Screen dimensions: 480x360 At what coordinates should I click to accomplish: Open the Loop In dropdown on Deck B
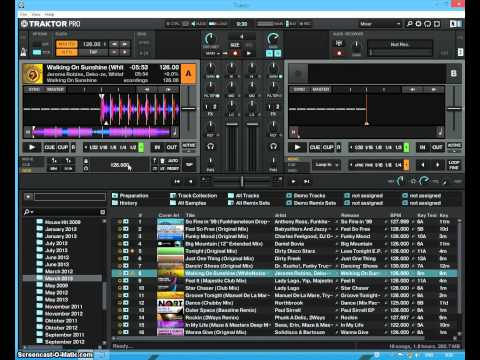point(326,165)
